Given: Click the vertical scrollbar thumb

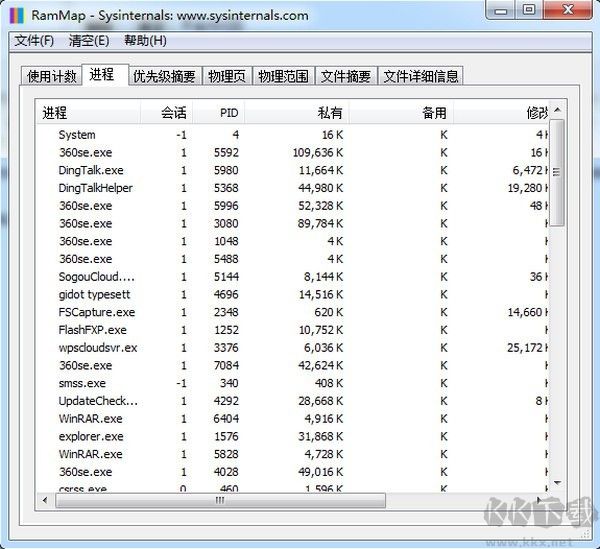Looking at the screenshot, I should point(557,172).
